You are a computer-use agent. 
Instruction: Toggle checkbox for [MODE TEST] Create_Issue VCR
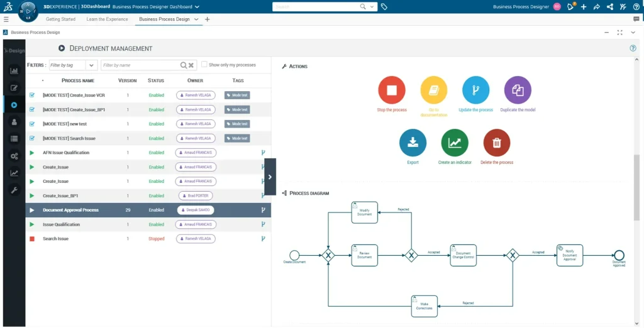32,96
